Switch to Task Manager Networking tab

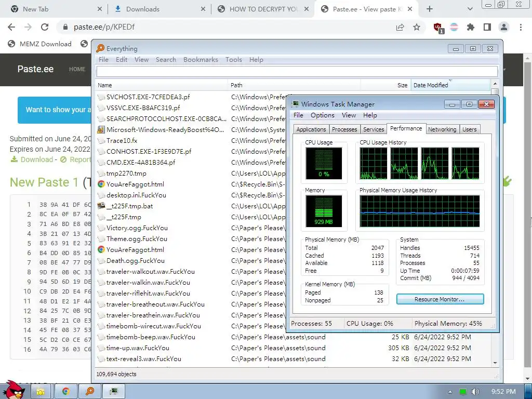coord(442,129)
